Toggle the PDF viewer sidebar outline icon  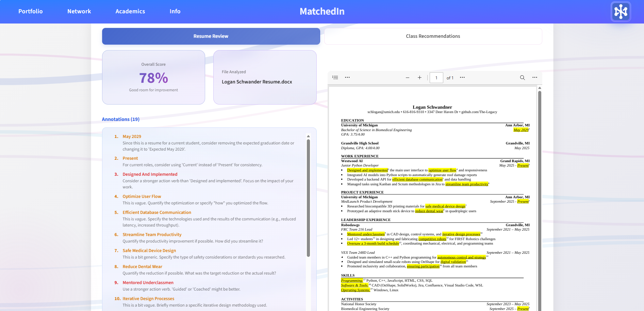pyautogui.click(x=335, y=78)
